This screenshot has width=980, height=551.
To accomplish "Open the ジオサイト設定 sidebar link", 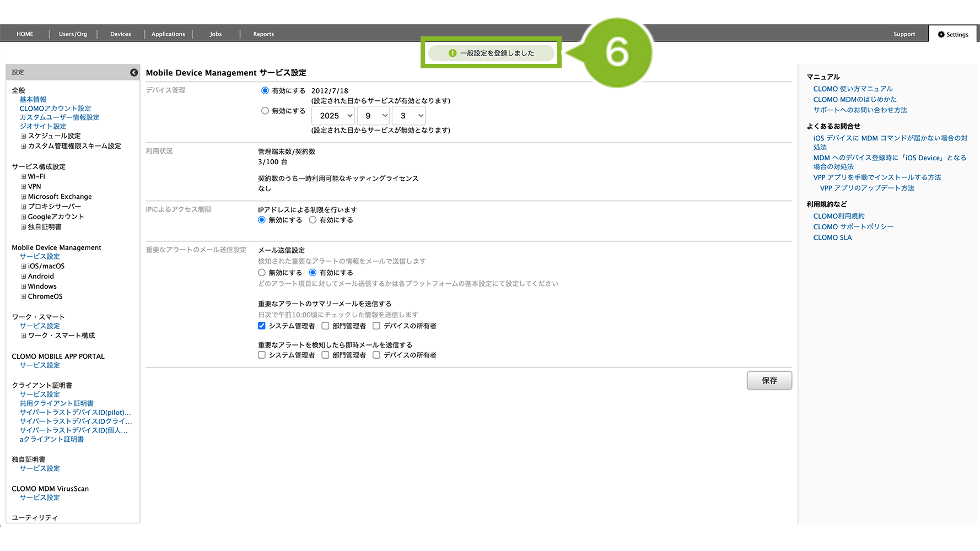I will 43,126.
